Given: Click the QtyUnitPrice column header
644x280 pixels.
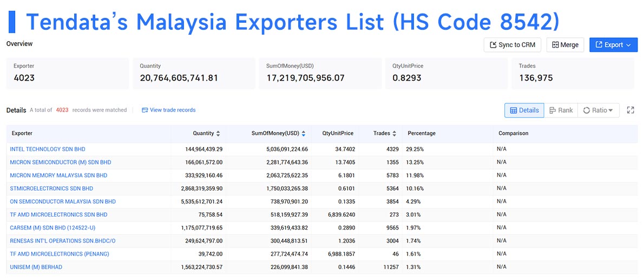Looking at the screenshot, I should pyautogui.click(x=339, y=134).
